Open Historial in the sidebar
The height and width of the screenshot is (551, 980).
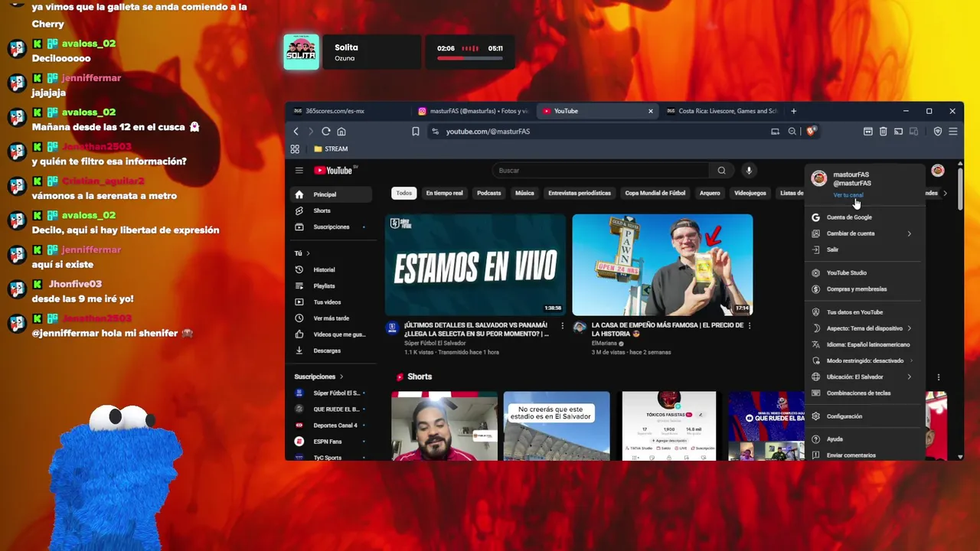tap(332, 269)
